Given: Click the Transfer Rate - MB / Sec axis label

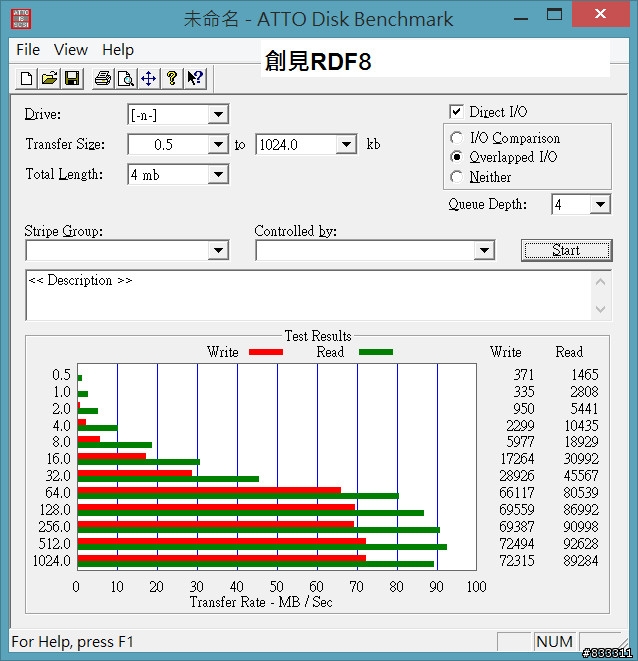Looking at the screenshot, I should coord(261,602).
